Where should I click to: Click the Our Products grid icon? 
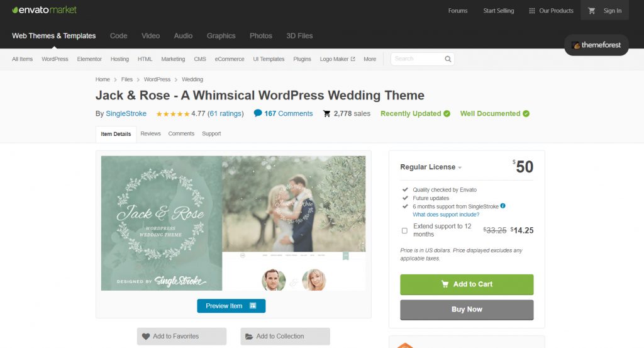coord(532,11)
